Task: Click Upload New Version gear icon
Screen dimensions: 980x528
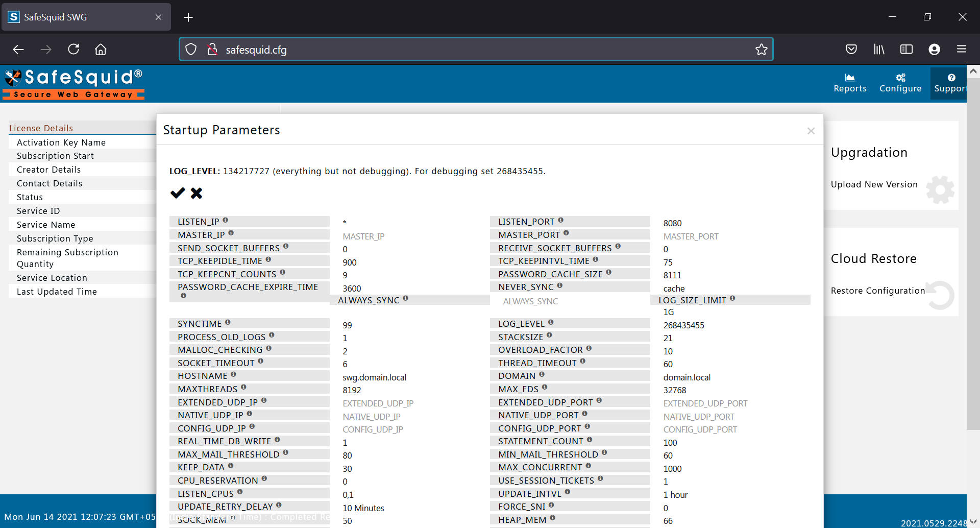Action: click(x=940, y=189)
